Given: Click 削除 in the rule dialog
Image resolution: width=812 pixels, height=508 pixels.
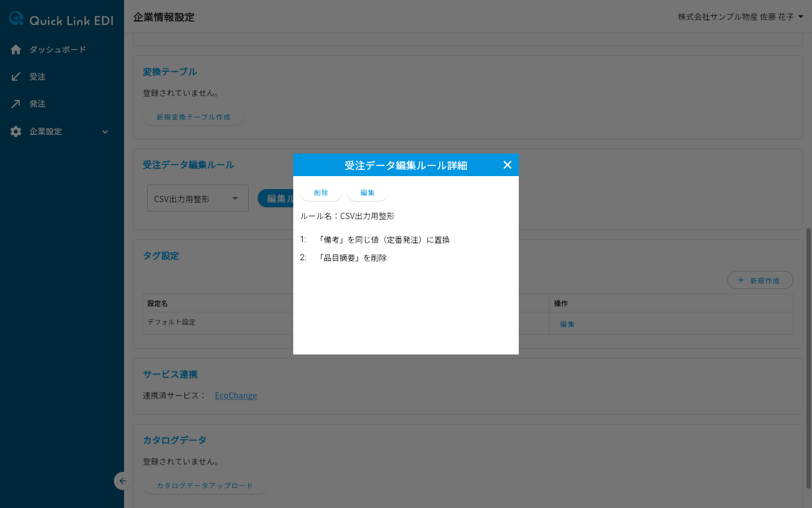Looking at the screenshot, I should (321, 192).
